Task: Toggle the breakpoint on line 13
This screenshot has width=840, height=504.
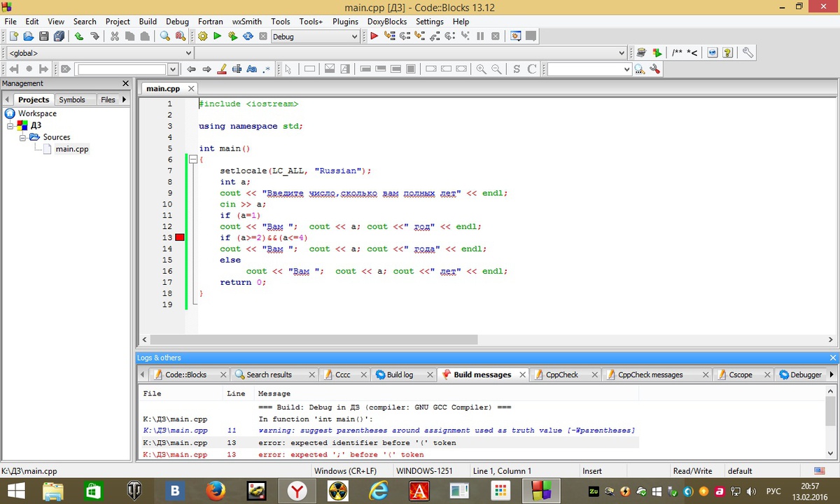Action: point(180,238)
